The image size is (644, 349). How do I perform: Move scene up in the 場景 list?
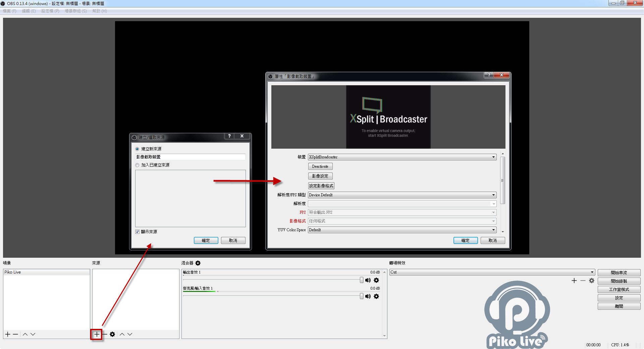click(x=25, y=334)
